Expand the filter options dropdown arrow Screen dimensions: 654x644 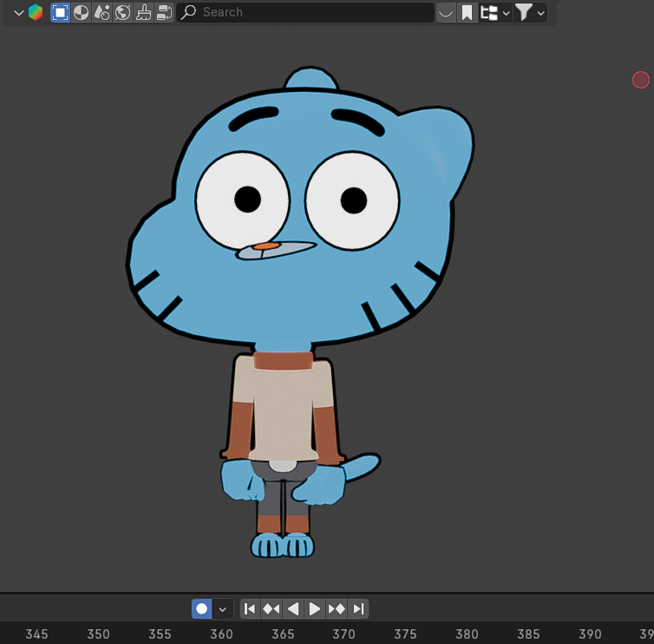541,13
